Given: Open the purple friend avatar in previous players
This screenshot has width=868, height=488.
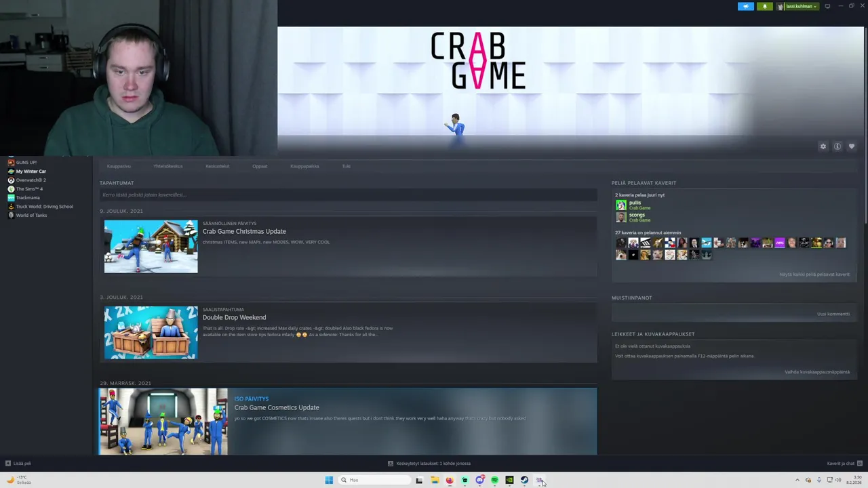Looking at the screenshot, I should (x=780, y=243).
